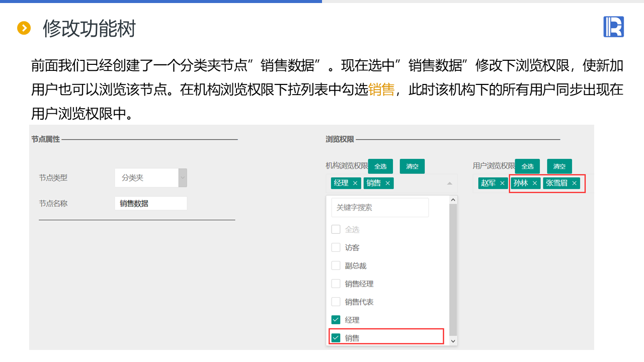Screen dimensions: 644x362
Task: Click the orange highlighted word 销售
Action: [381, 90]
